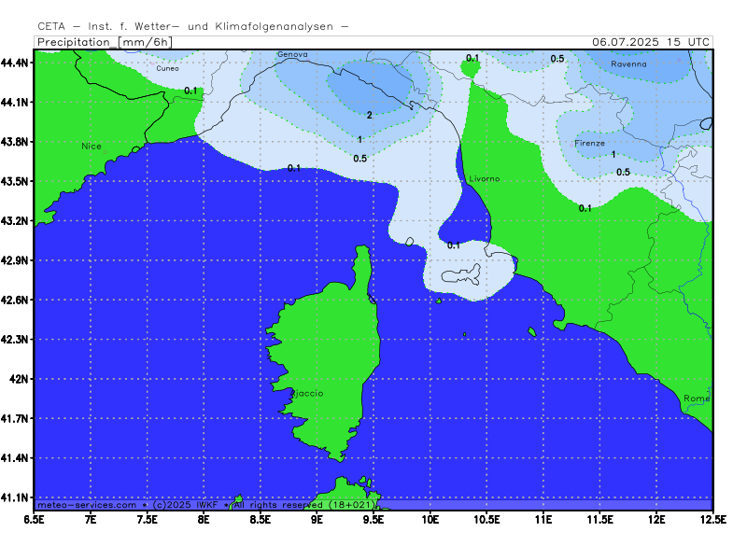The image size is (747, 560).
Task: Click the 6.5E longitude label
Action: point(34,519)
